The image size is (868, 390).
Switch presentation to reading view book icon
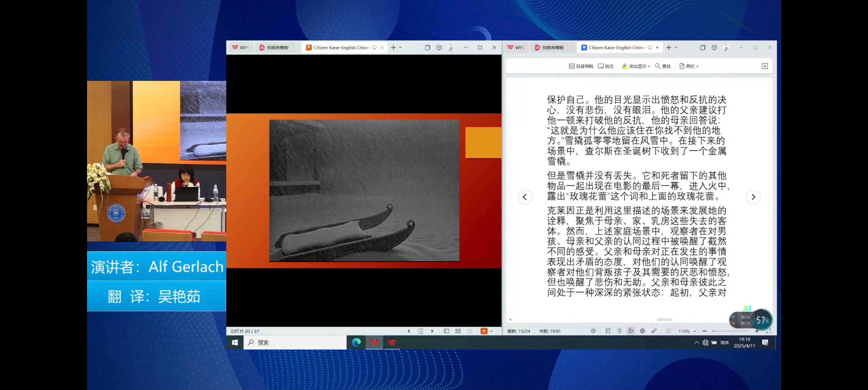click(x=470, y=331)
